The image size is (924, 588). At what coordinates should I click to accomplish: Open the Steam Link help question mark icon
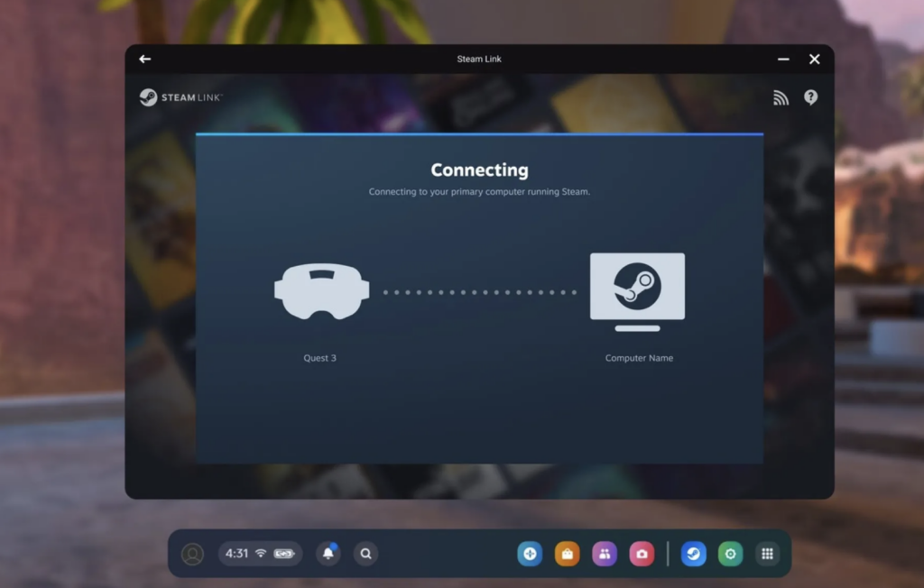point(811,97)
